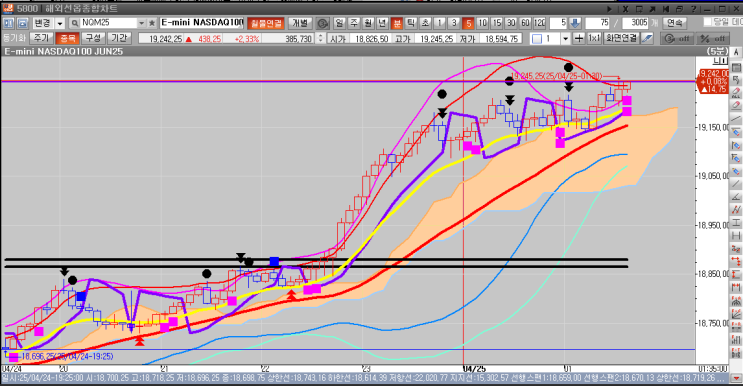
Task: Click the 화면연결 button
Action: tap(621, 39)
